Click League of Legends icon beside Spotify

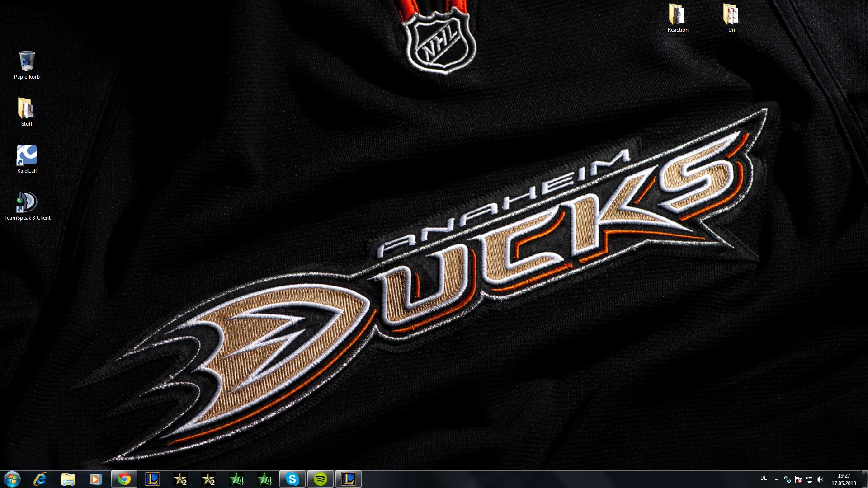tap(349, 479)
